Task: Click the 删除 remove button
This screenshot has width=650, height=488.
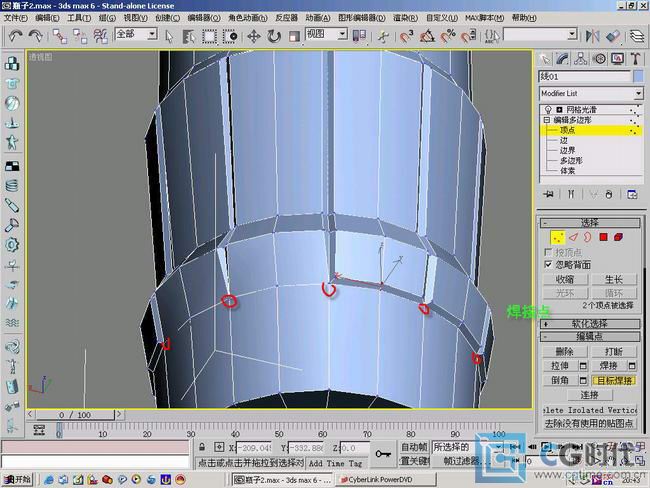Action: tap(565, 352)
